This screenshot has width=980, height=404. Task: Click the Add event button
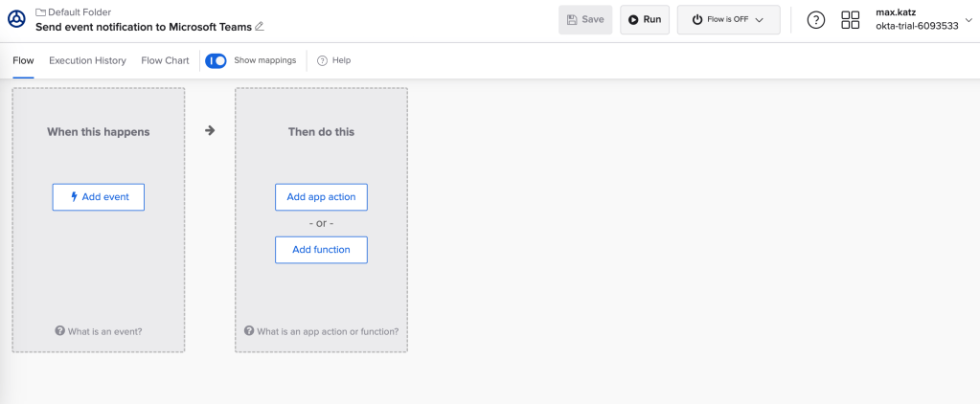point(99,197)
